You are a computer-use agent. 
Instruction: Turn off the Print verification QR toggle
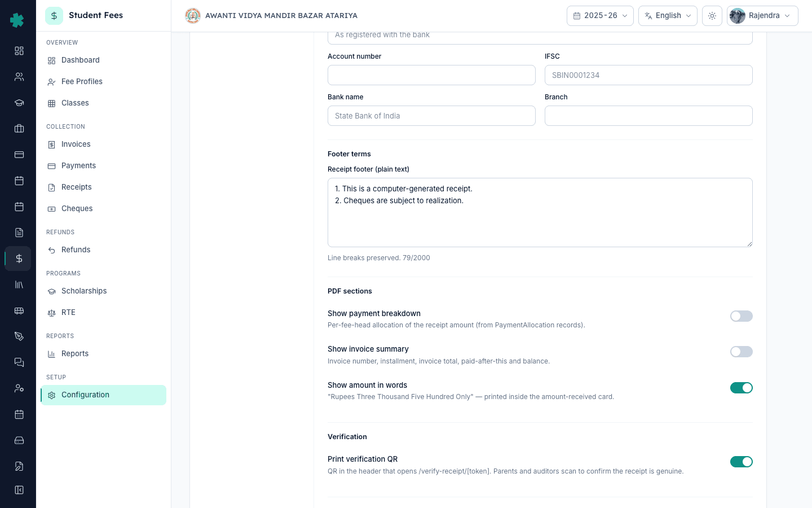tap(741, 462)
